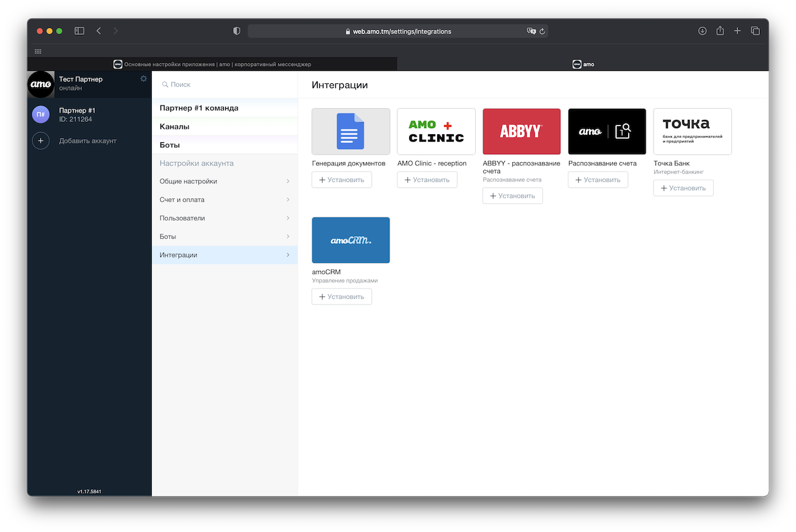
Task: Open Общие настройки menu item
Action: (x=224, y=181)
